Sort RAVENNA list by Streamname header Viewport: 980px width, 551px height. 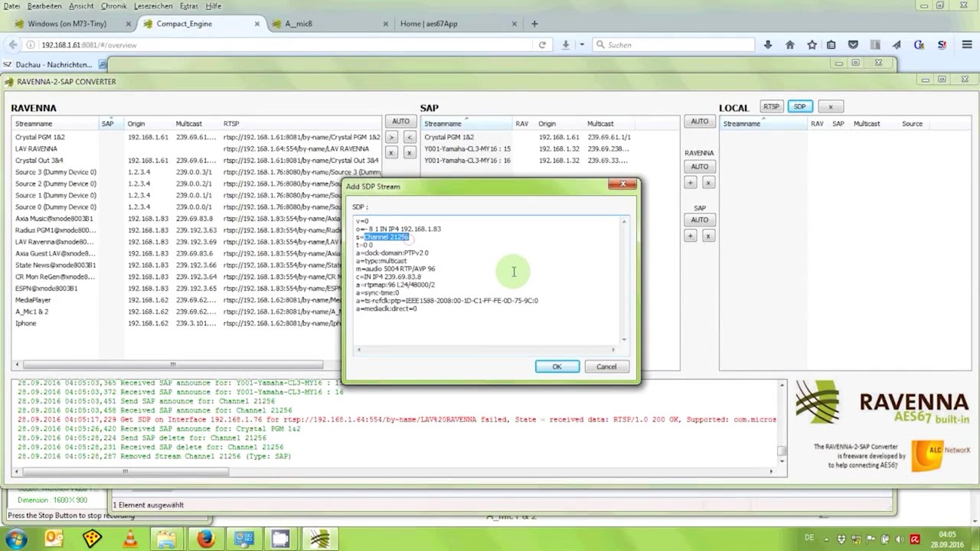point(54,123)
